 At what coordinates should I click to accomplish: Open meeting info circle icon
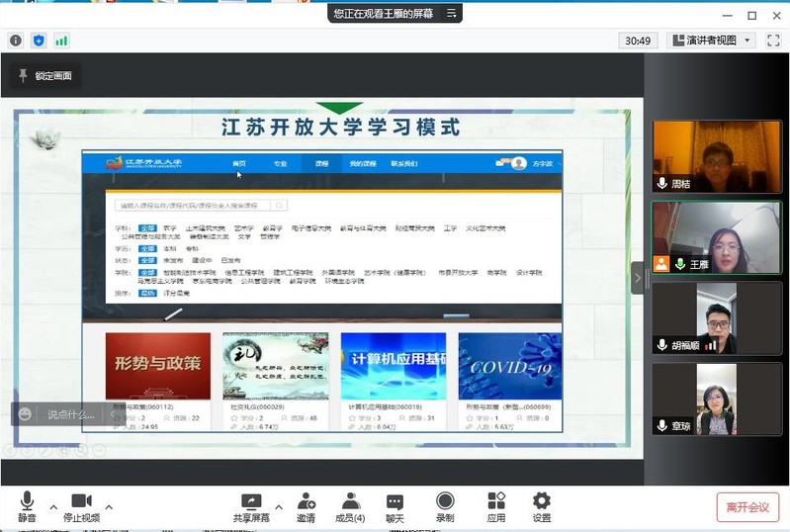pos(16,41)
